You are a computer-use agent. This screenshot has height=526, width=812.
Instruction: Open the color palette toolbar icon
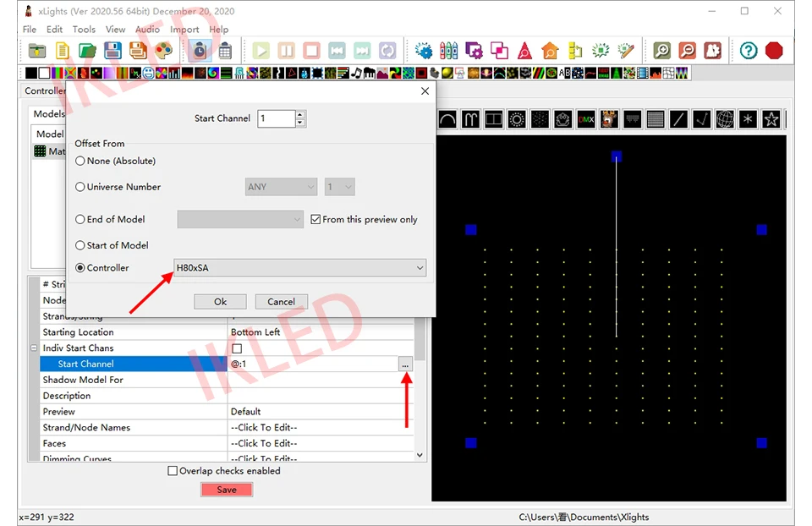coord(163,51)
